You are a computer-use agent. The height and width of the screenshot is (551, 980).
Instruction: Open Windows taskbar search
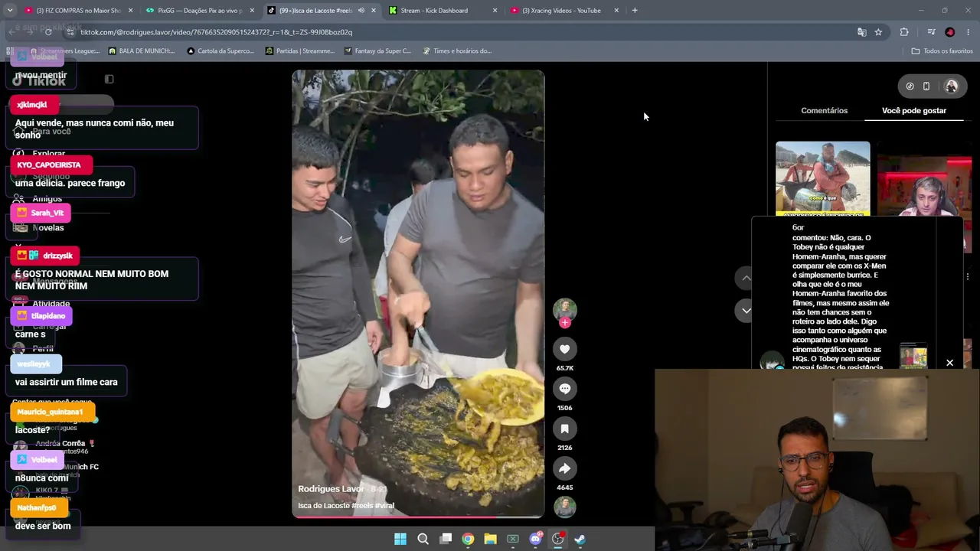423,539
